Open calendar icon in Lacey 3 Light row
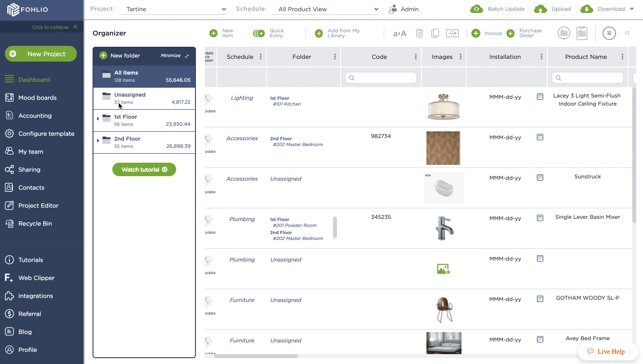Image resolution: width=643 pixels, height=364 pixels. (540, 97)
